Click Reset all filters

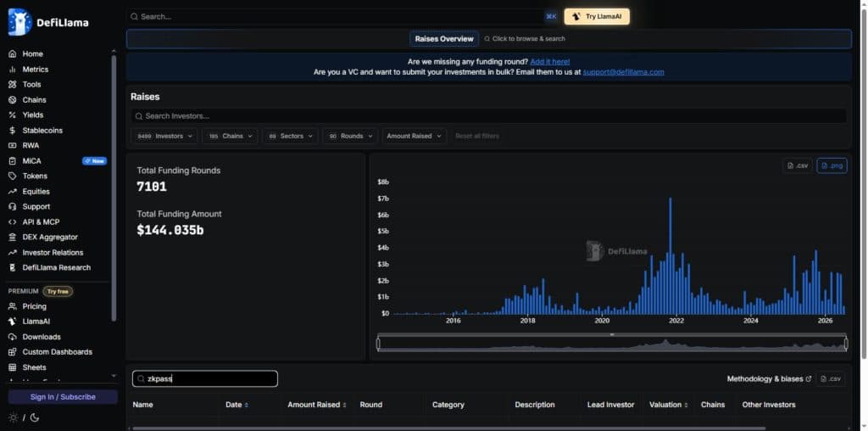(476, 136)
